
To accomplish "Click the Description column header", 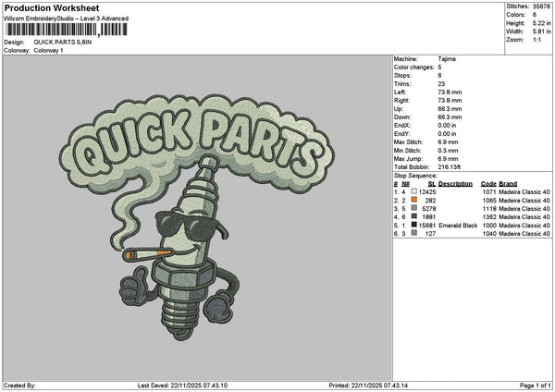I will tap(455, 184).
